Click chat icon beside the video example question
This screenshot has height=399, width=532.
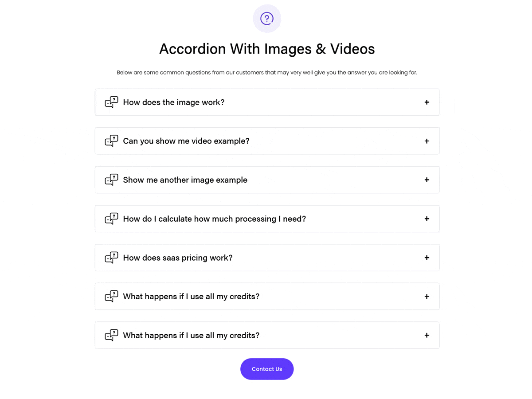coord(111,141)
